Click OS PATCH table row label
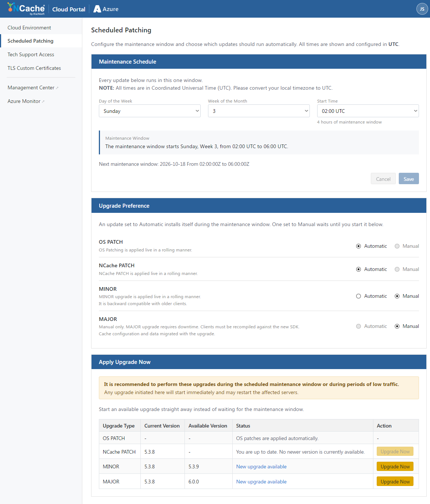Viewport: 430px width, 504px height. pyautogui.click(x=114, y=438)
